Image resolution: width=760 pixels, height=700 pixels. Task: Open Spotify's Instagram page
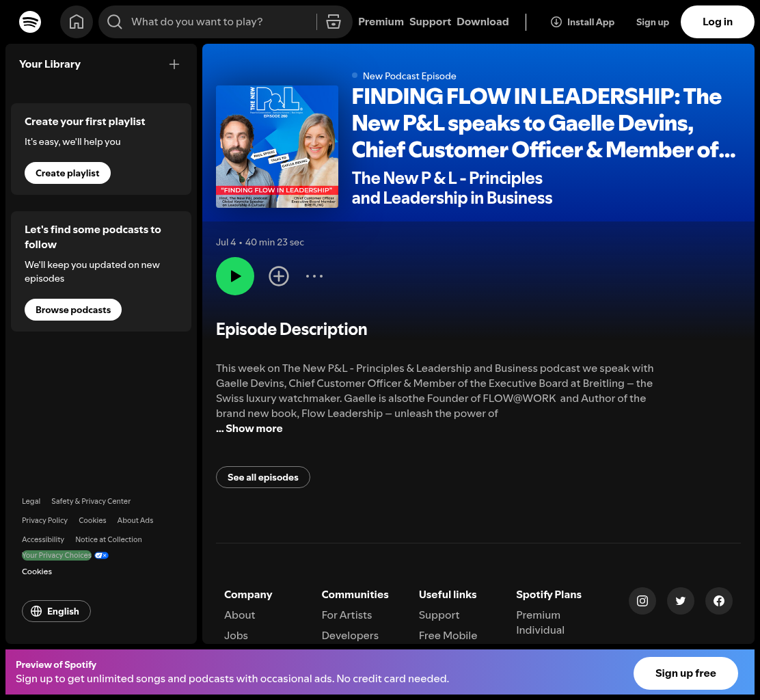click(x=642, y=601)
